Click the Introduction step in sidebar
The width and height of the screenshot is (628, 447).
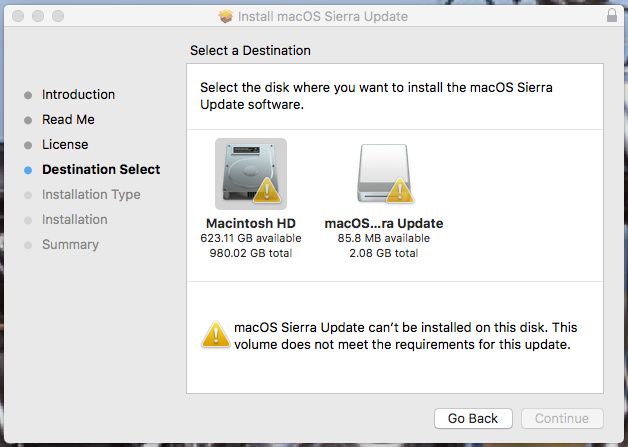tap(78, 95)
